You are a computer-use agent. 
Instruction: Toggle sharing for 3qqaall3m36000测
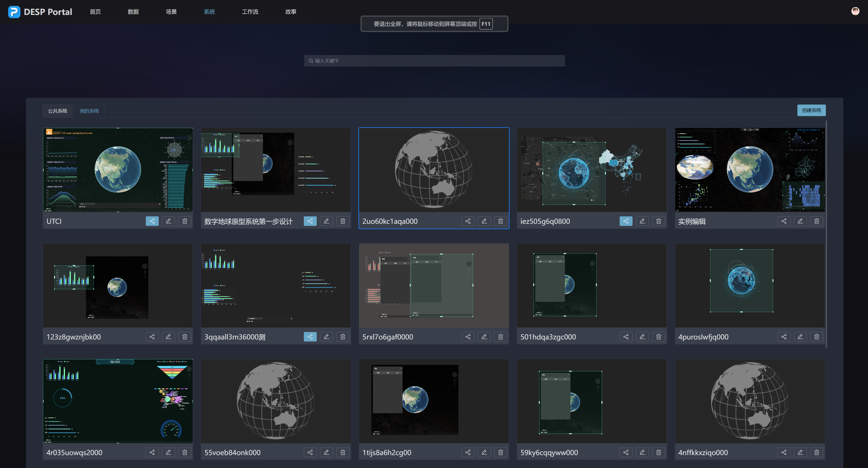click(310, 337)
